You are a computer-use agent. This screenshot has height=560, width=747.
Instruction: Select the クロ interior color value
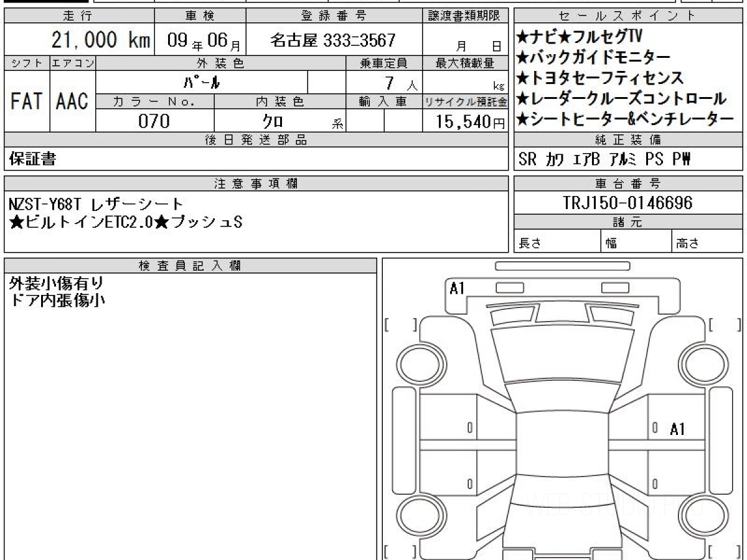click(x=273, y=121)
